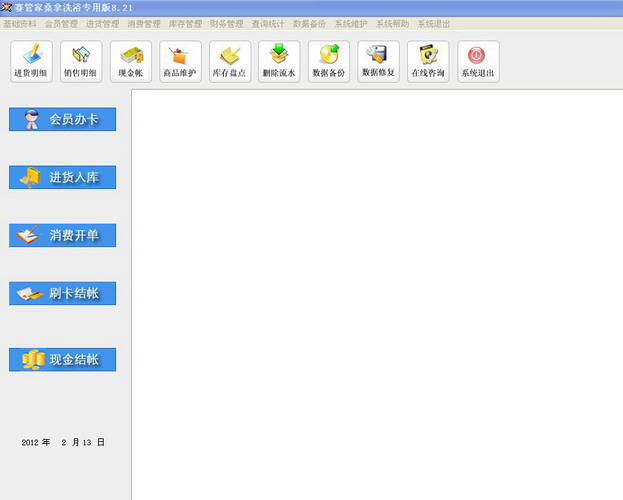Open the 系统维护 menu
Viewport: 623px width, 500px height.
tap(351, 24)
